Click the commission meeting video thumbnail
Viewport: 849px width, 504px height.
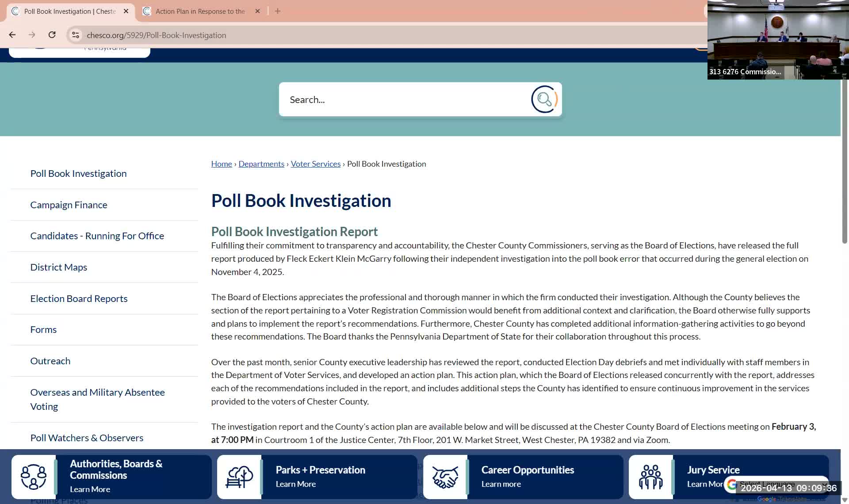point(777,40)
